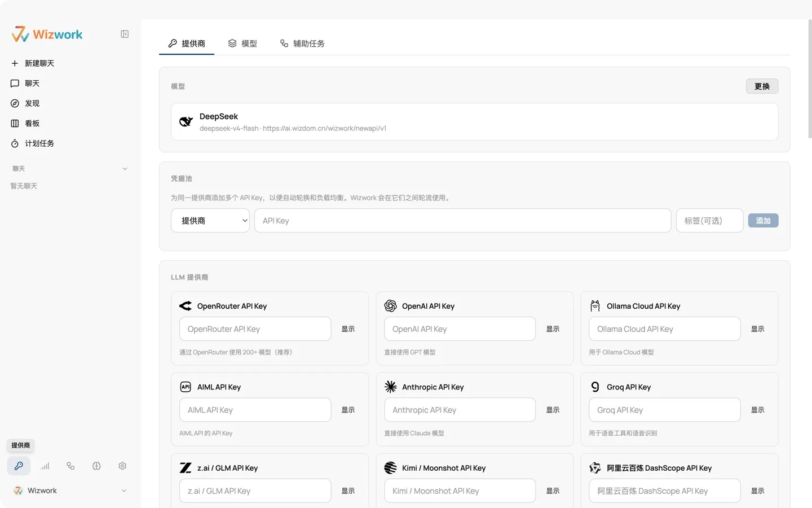Image resolution: width=812 pixels, height=508 pixels.
Task: Show the OpenRouter API key via 显示
Action: (x=348, y=329)
